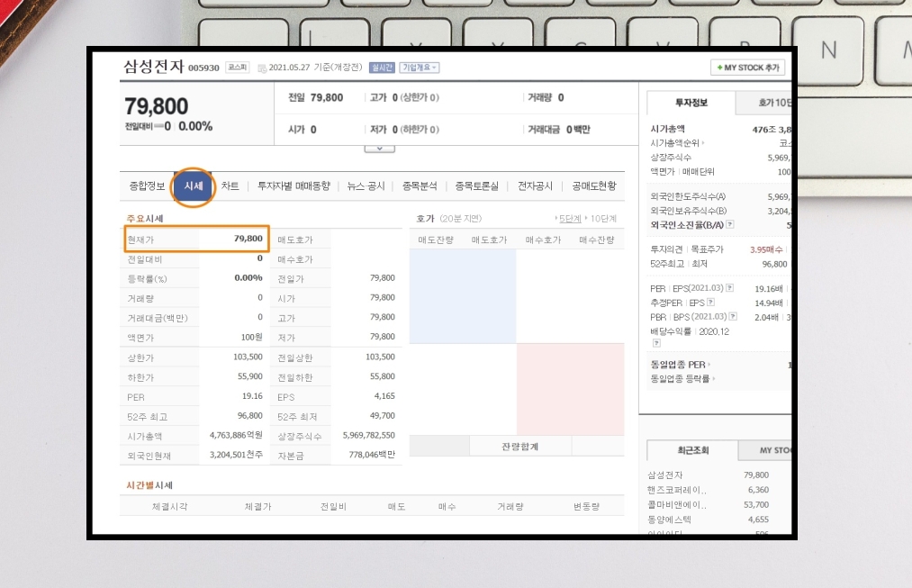This screenshot has width=912, height=588.
Task: Select the 시세 tab
Action: click(x=193, y=186)
